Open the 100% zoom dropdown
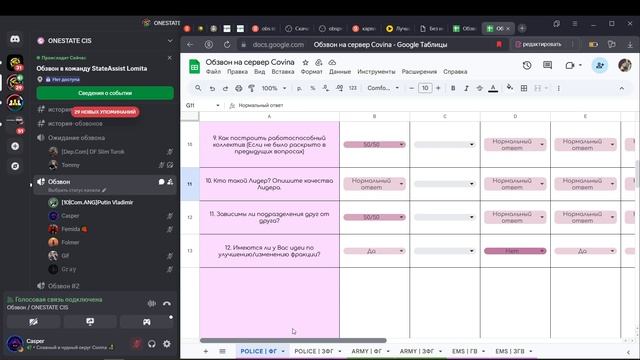Image resolution: width=640 pixels, height=360 pixels. point(274,88)
